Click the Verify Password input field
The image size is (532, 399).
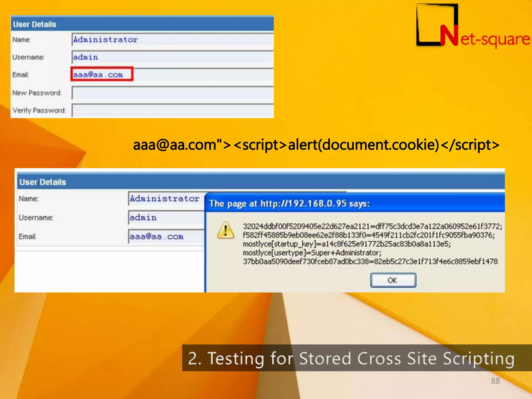(x=172, y=110)
